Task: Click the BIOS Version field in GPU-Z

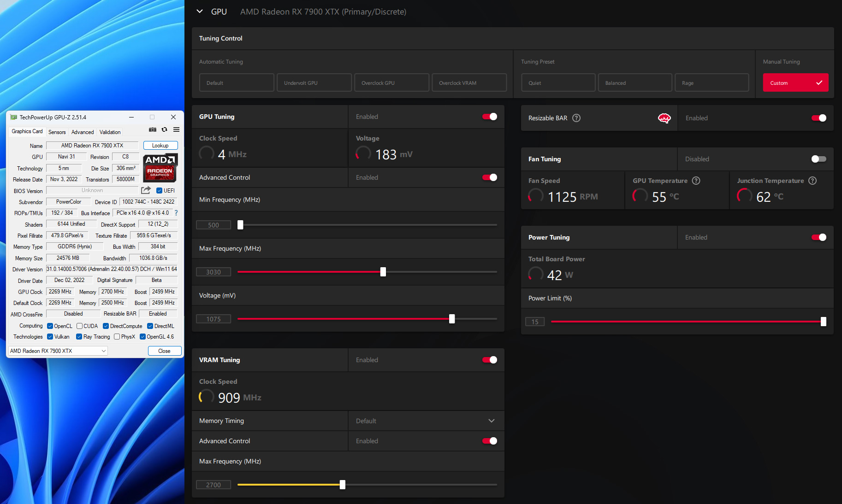Action: tap(92, 190)
